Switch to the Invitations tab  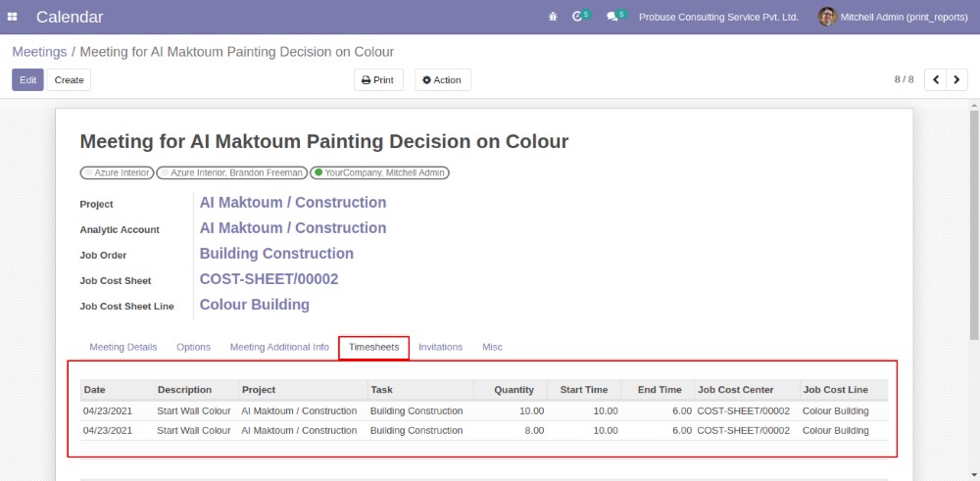pos(440,347)
